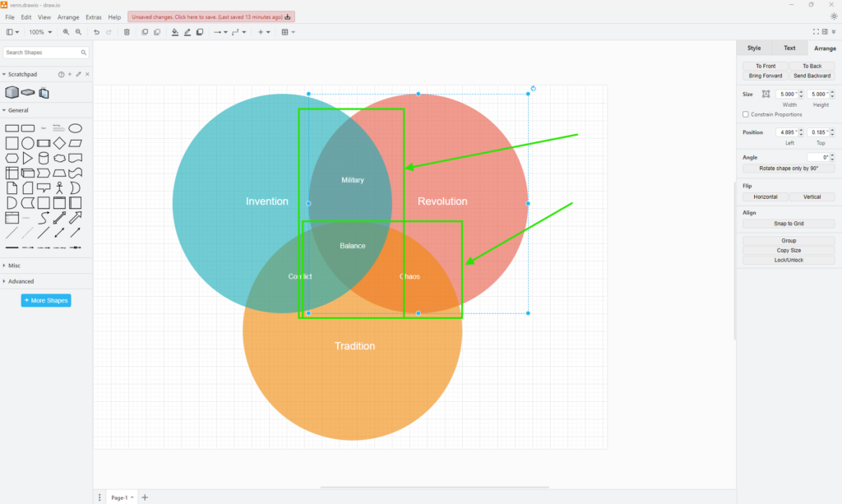842x504 pixels.
Task: Click Rotate shape only by 90° button
Action: tap(789, 168)
